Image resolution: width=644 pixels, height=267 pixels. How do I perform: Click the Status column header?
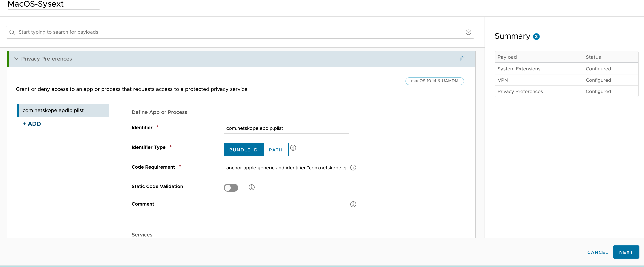(x=593, y=57)
